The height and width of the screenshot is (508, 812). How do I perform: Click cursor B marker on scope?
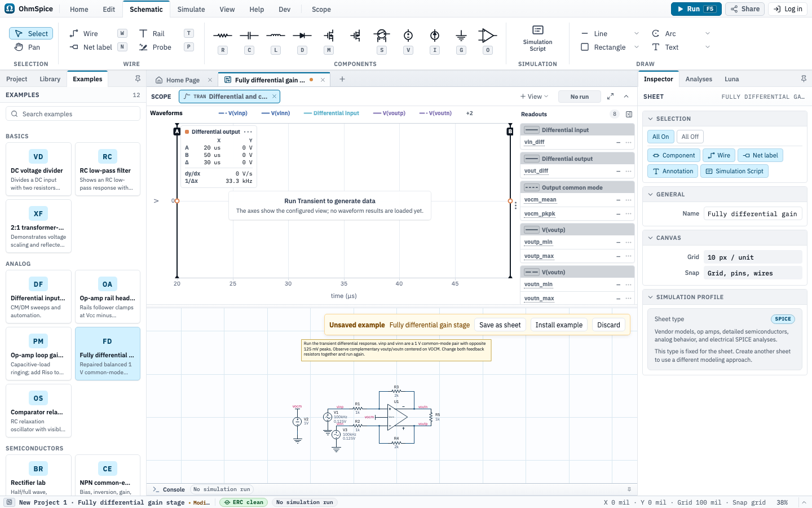[510, 132]
